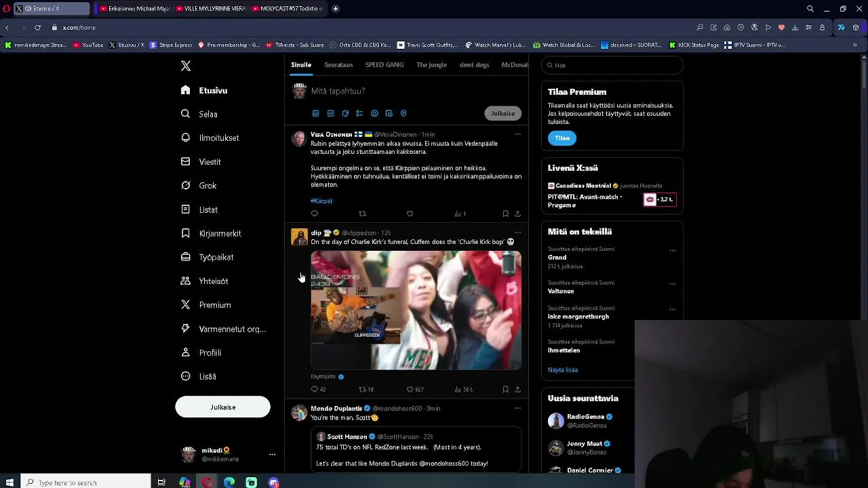Open more options for Valtonen trend
Screen dimensions: 868x488
pyautogui.click(x=673, y=283)
